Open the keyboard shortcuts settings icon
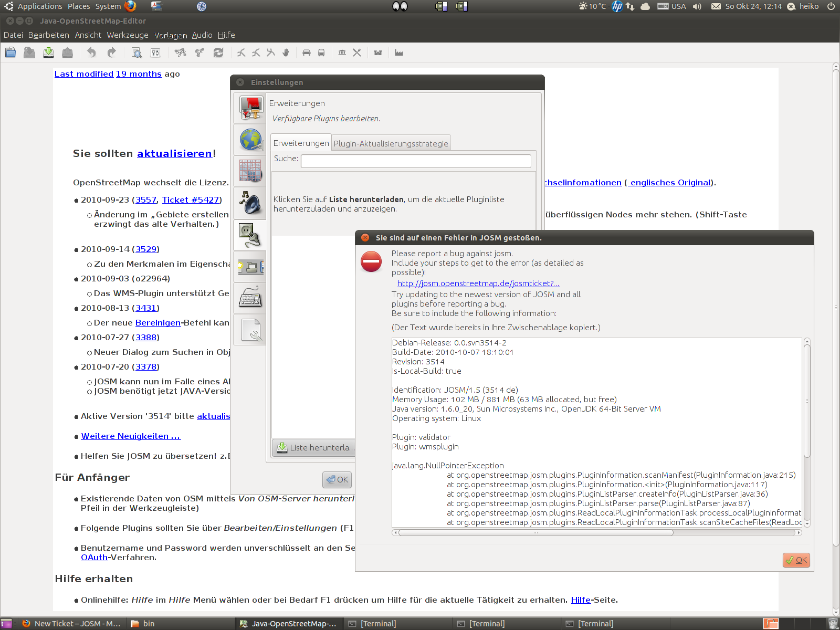The width and height of the screenshot is (840, 630). [250, 298]
